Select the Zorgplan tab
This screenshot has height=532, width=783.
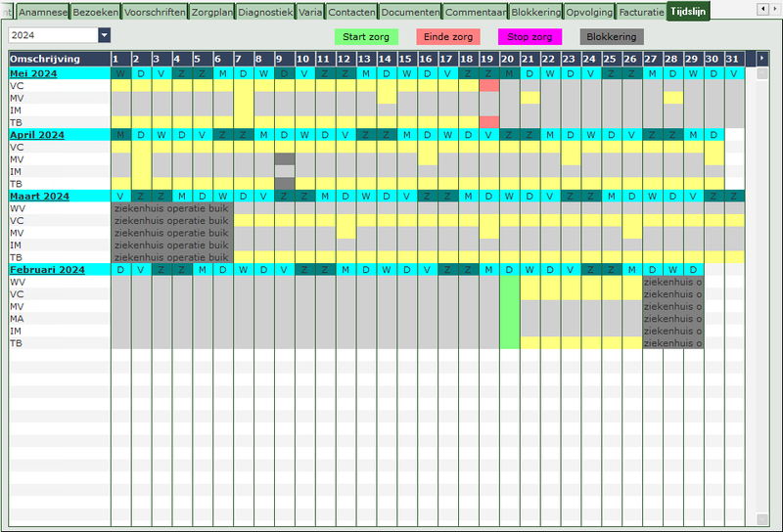(x=211, y=12)
